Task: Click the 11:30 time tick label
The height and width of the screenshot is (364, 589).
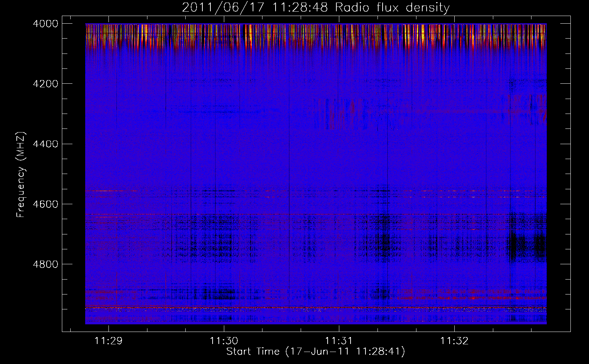Action: click(x=224, y=341)
